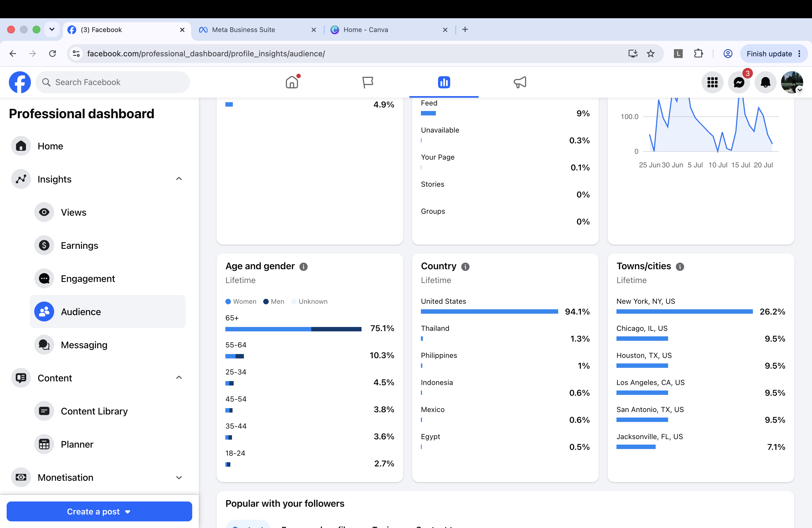The width and height of the screenshot is (812, 528).
Task: Click the L extension icon
Action: 678,54
